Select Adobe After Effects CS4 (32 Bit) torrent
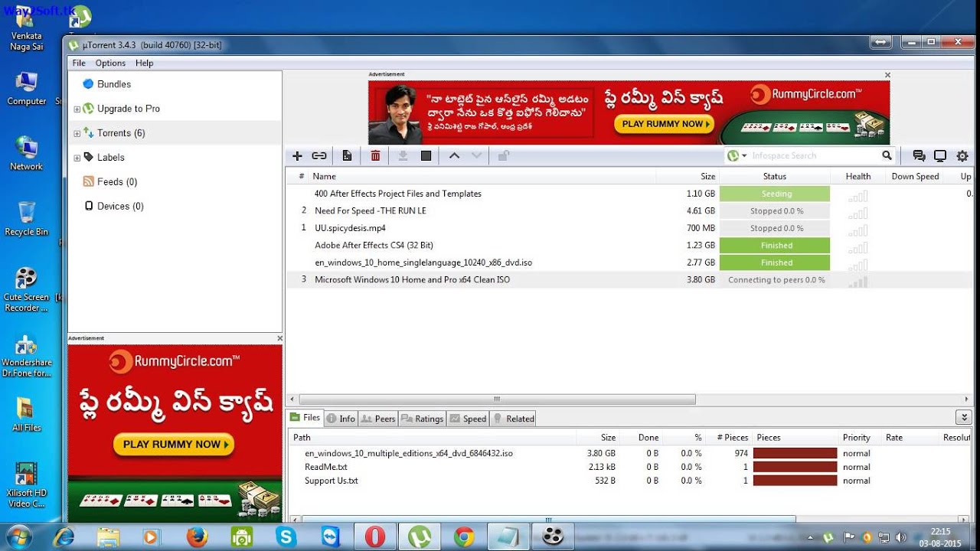The width and height of the screenshot is (980, 551). coord(374,246)
